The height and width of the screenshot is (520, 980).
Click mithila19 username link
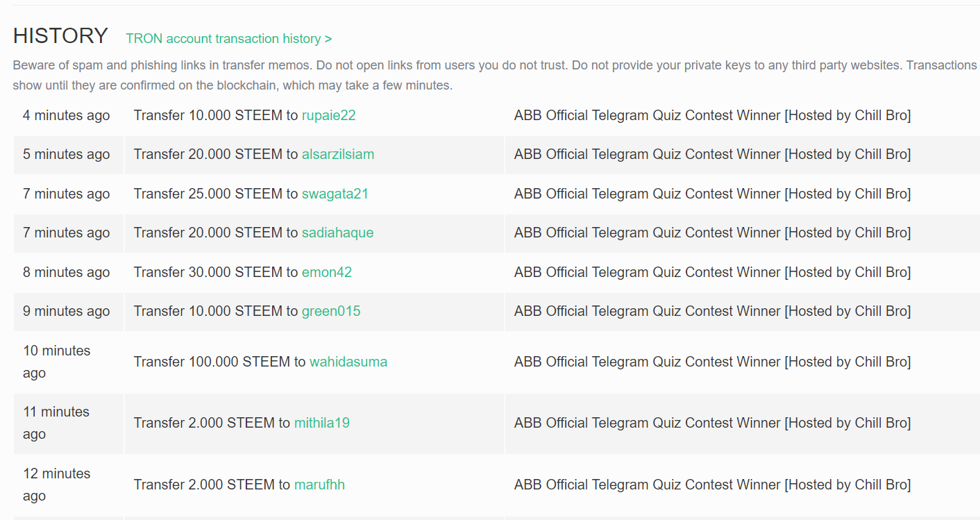(321, 423)
